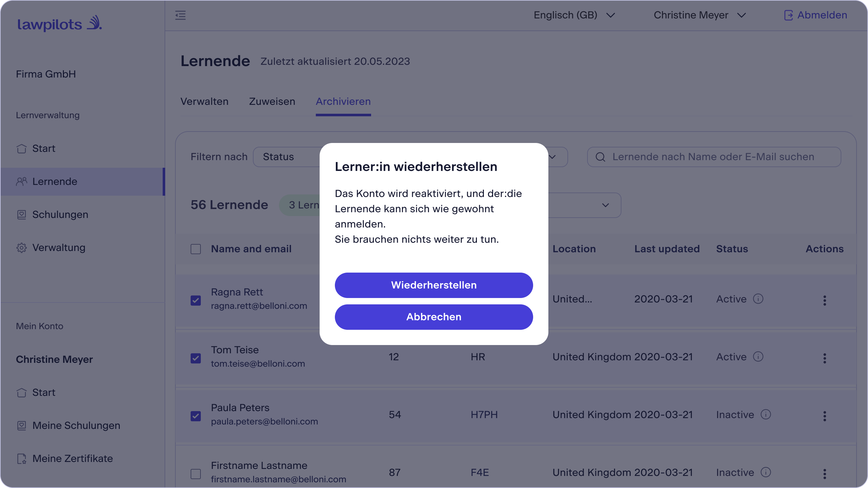This screenshot has width=868, height=488.
Task: Open actions menu for Firstname Lastname
Action: pyautogui.click(x=824, y=474)
